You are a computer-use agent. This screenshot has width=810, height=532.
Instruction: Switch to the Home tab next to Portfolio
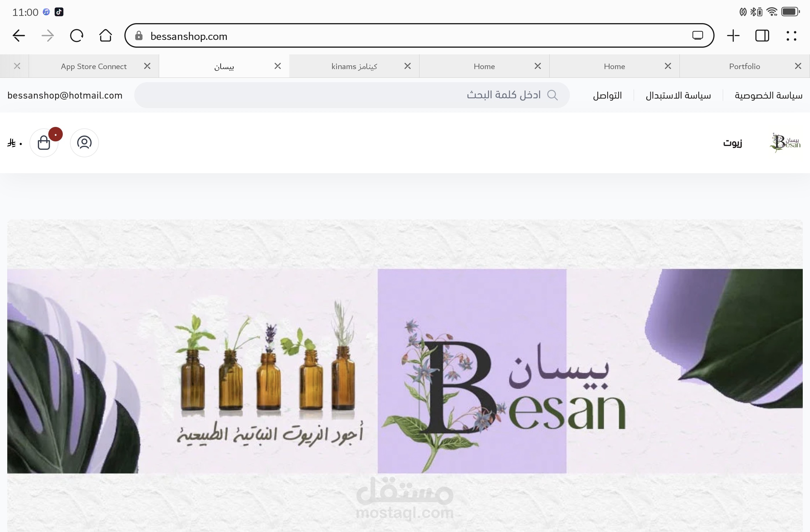point(614,66)
